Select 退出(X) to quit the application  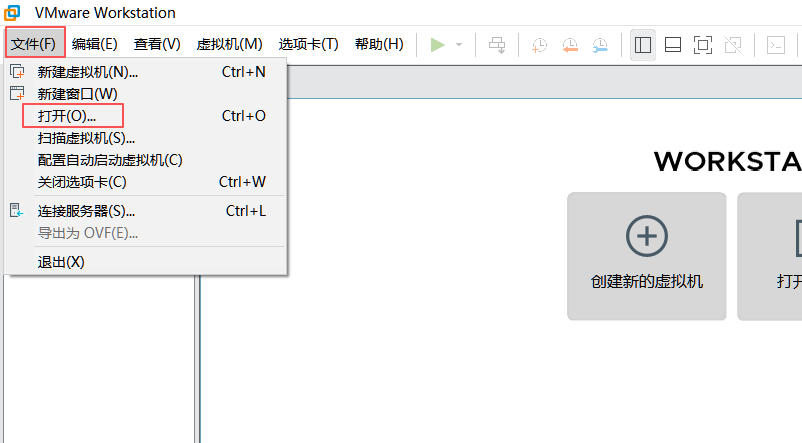pyautogui.click(x=61, y=262)
